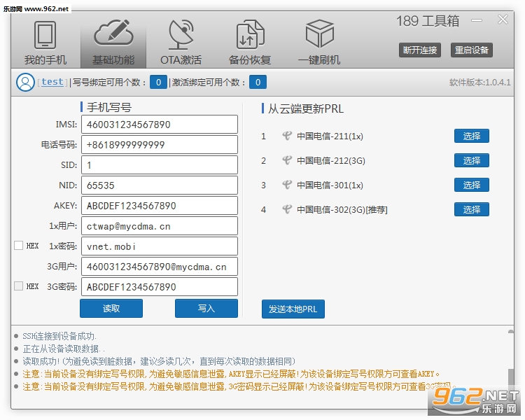Click into the NID field
This screenshot has width=525, height=420.
click(x=160, y=185)
